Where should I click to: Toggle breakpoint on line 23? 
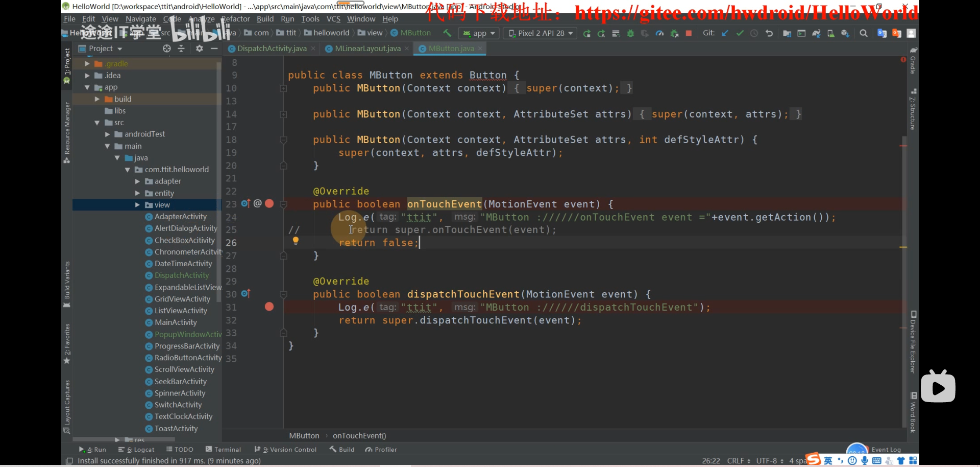pos(269,204)
